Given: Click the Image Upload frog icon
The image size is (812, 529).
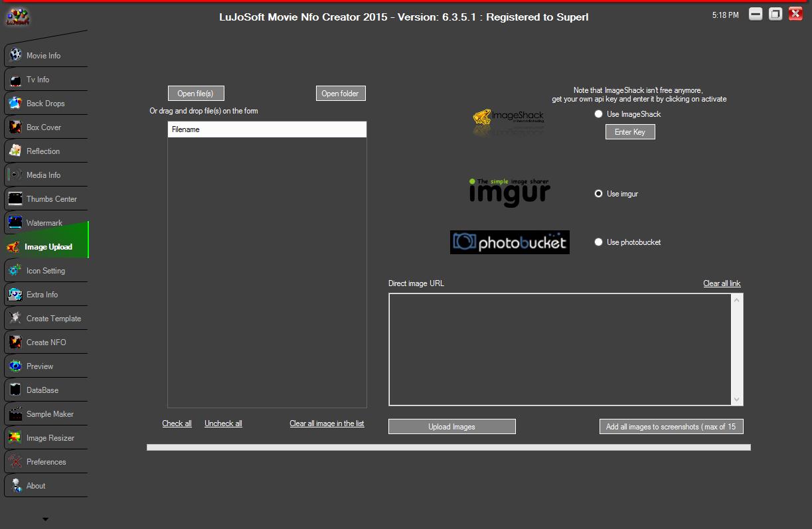Looking at the screenshot, I should [13, 247].
